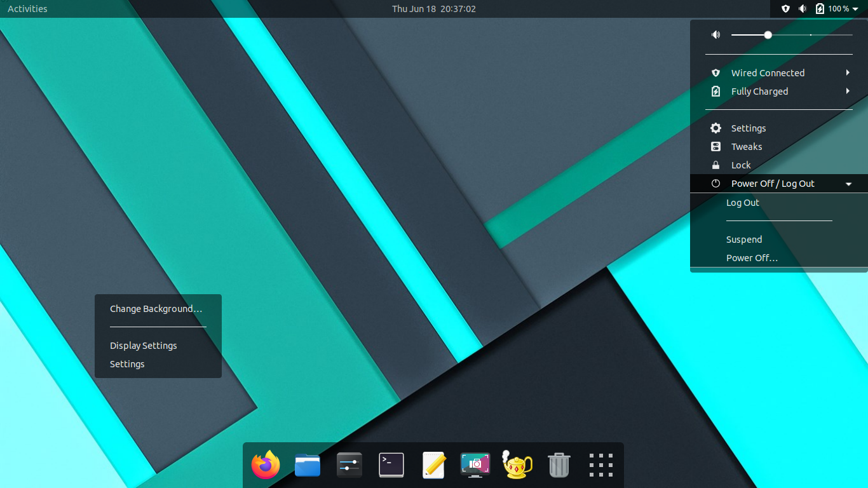Image resolution: width=868 pixels, height=488 pixels.
Task: Launch the Files manager dock icon
Action: pos(308,465)
